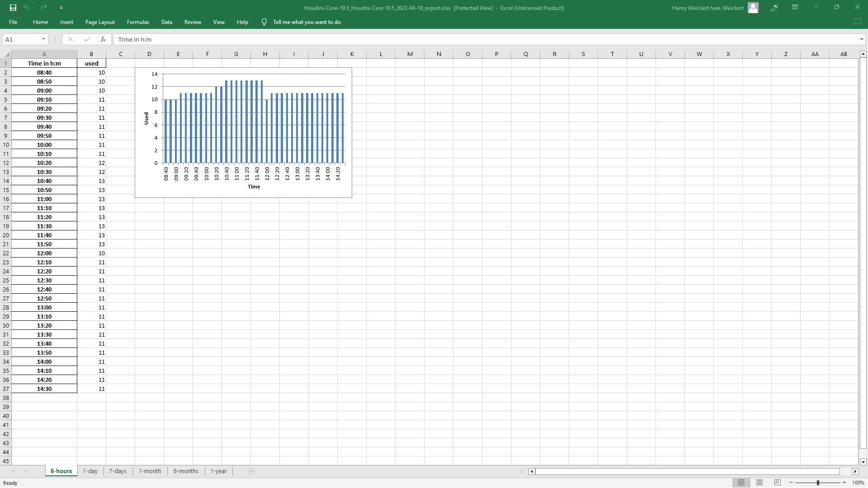Click the used header cell B1
Image resolution: width=868 pixels, height=488 pixels.
pyautogui.click(x=91, y=63)
